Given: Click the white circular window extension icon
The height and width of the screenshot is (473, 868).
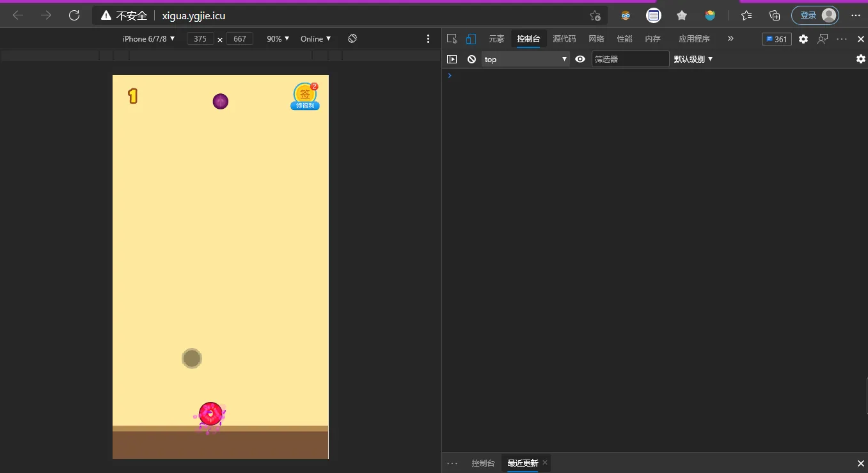Looking at the screenshot, I should tap(654, 15).
